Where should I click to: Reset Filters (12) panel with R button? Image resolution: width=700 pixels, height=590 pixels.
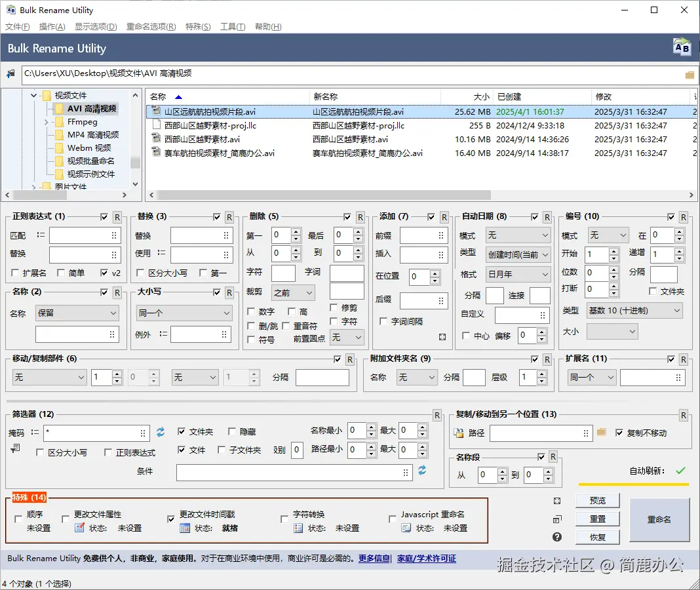tap(437, 416)
